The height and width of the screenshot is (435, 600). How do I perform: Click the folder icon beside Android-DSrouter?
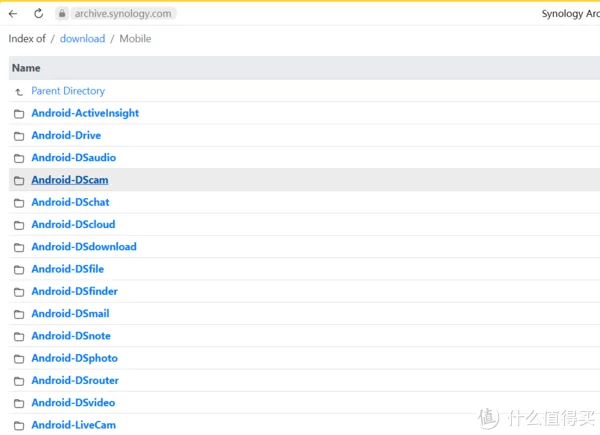coord(19,381)
